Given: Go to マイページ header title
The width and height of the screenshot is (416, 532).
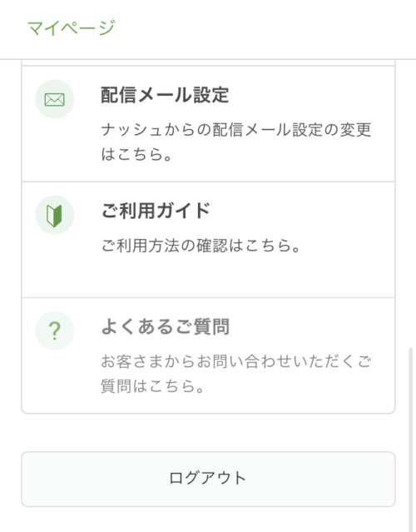Looking at the screenshot, I should [x=72, y=27].
